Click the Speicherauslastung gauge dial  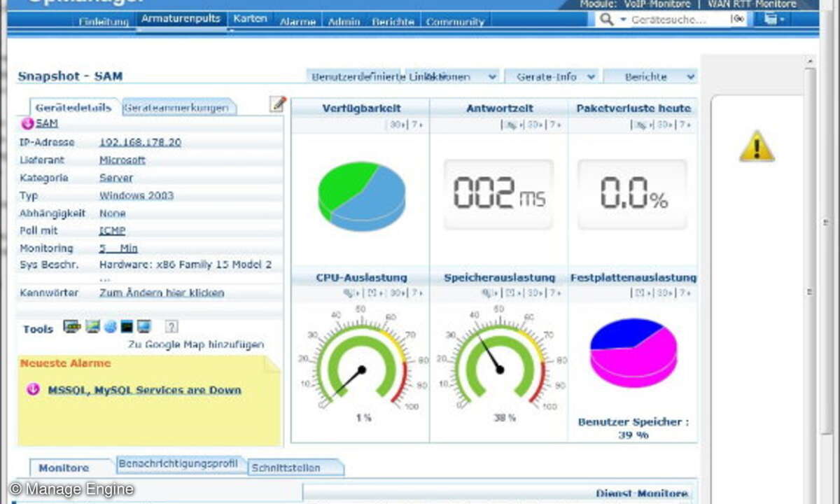tap(500, 360)
